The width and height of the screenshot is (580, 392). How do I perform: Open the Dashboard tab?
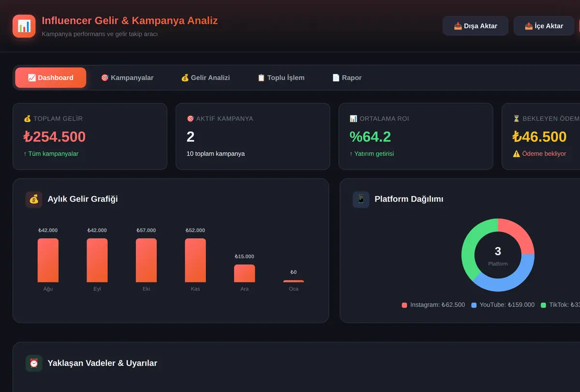pyautogui.click(x=51, y=78)
